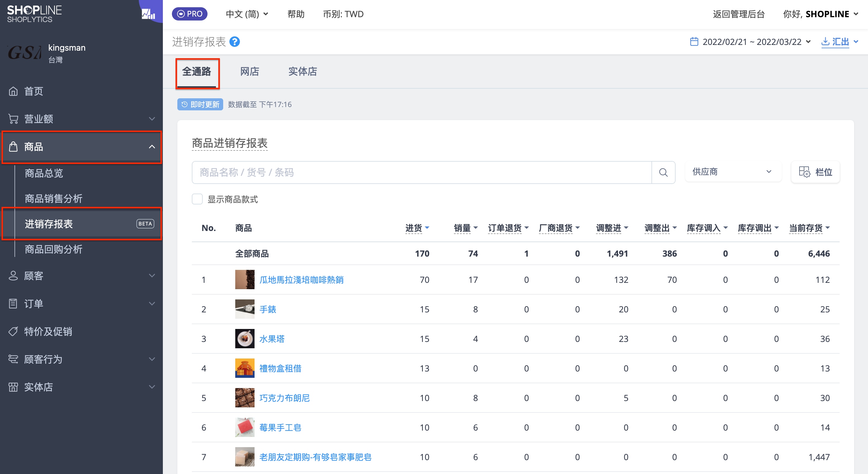The width and height of the screenshot is (868, 474).
Task: Click the 栏位 columns button
Action: coord(815,172)
